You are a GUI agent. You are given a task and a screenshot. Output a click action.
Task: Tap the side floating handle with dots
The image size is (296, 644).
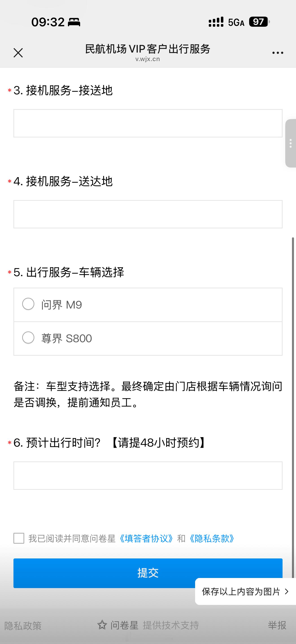pyautogui.click(x=291, y=143)
